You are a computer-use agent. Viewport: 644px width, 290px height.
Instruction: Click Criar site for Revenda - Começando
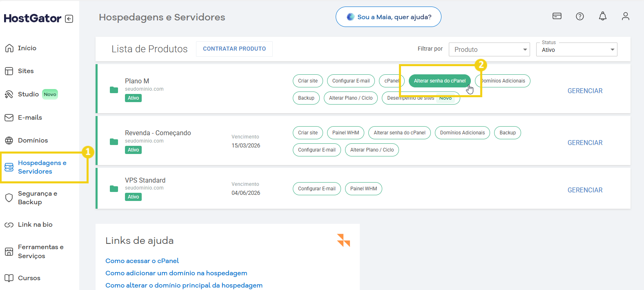(x=308, y=133)
